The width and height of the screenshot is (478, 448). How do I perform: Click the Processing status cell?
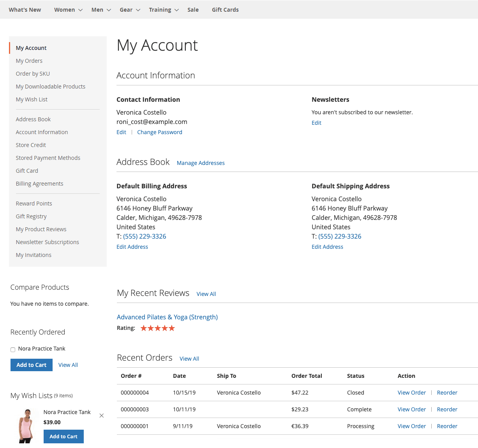[x=361, y=426]
